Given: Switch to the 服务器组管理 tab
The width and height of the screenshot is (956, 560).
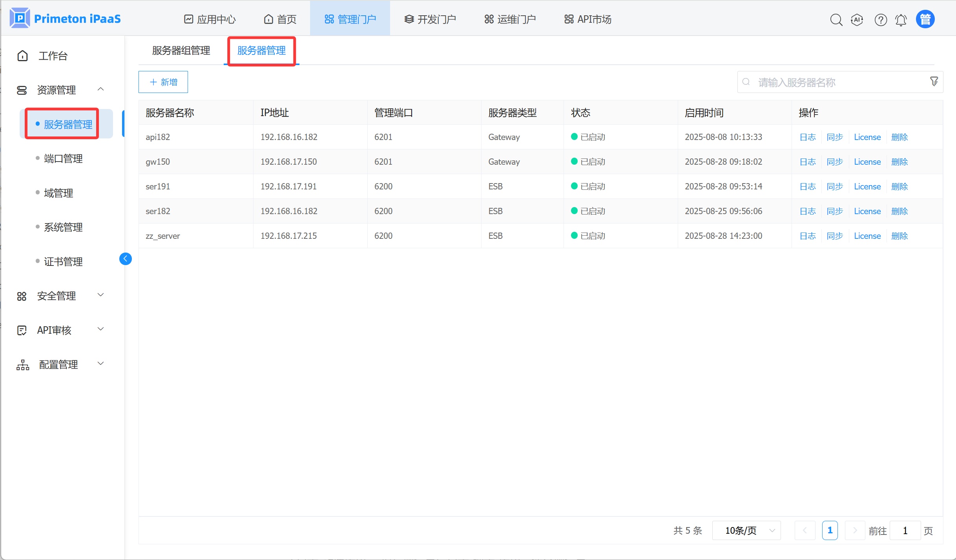Looking at the screenshot, I should pyautogui.click(x=181, y=51).
